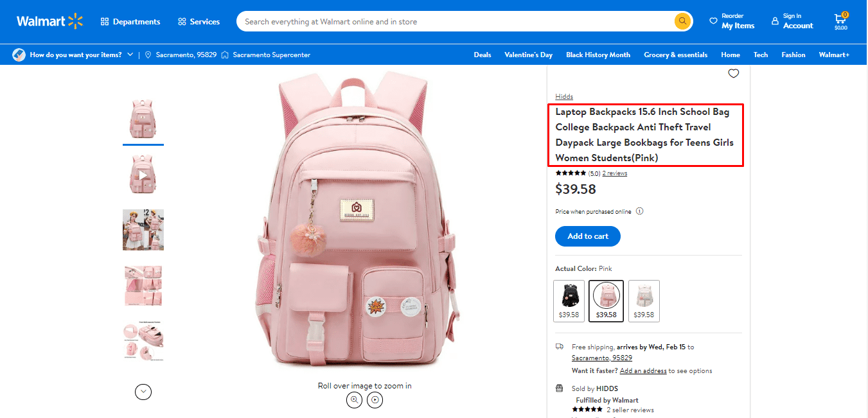The width and height of the screenshot is (868, 418).
Task: Save item with the wishlist heart toggle
Action: [x=733, y=73]
